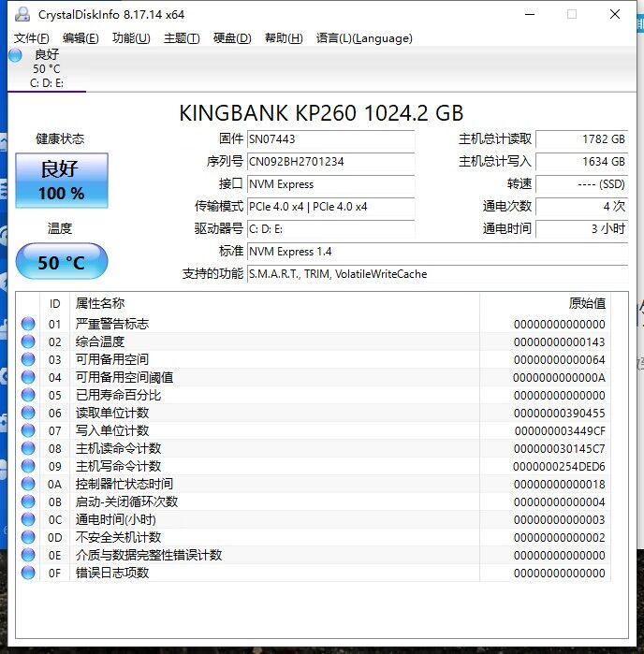This screenshot has width=644, height=654.
Task: Click the blue disk status orb beside 良好
Action: point(15,55)
